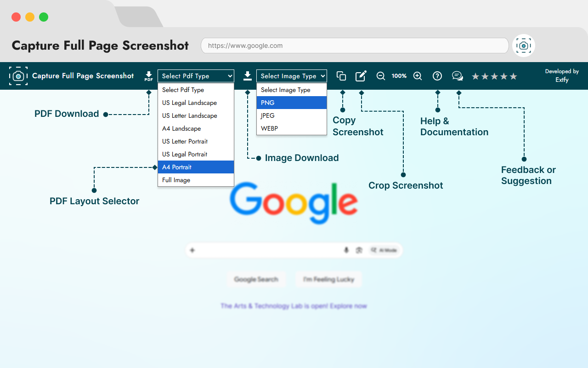The height and width of the screenshot is (368, 588).
Task: Open AI Mode in Google search box
Action: click(x=384, y=250)
